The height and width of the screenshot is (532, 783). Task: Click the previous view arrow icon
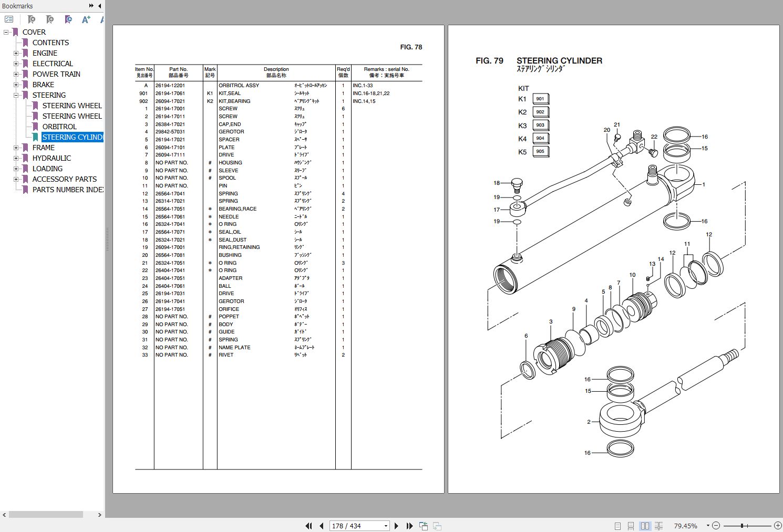(424, 526)
